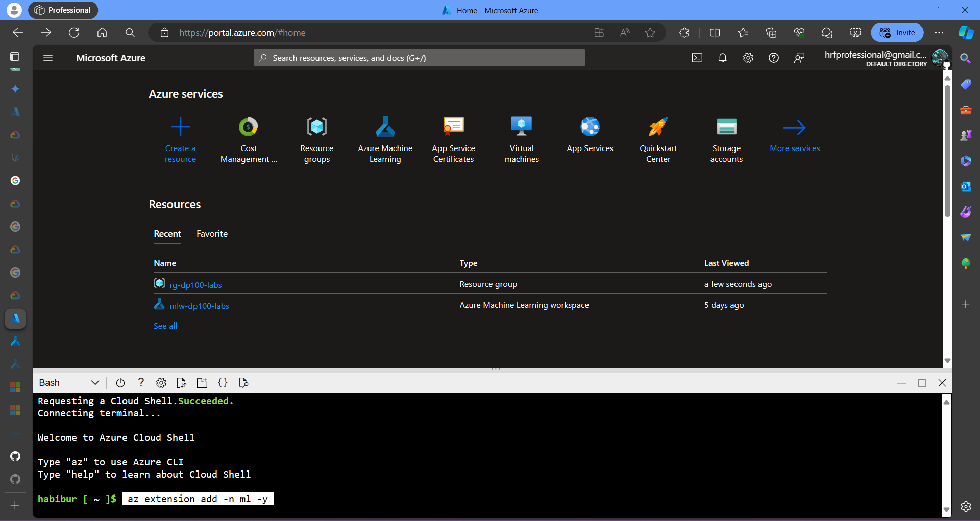Click Cloud Shell upload/download files icon

(181, 383)
